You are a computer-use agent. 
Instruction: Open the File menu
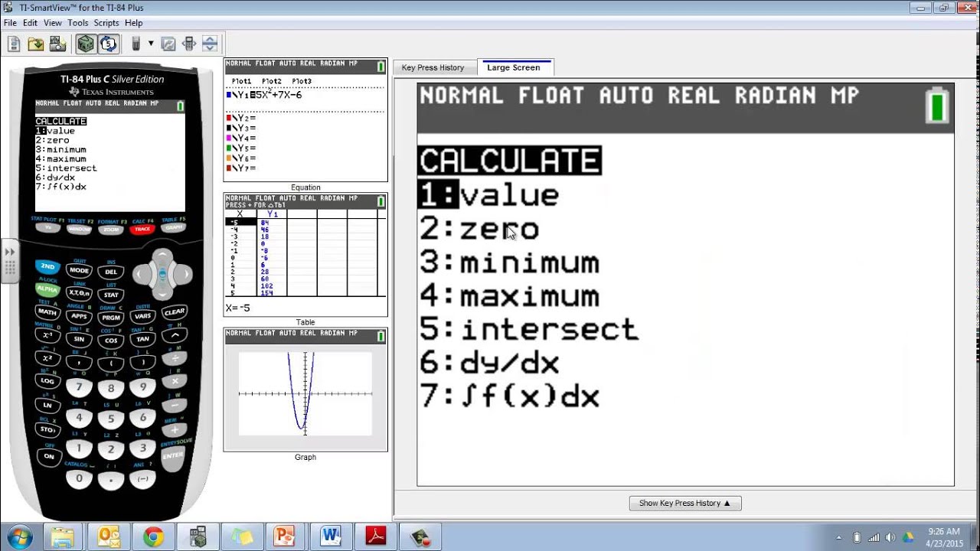[10, 23]
